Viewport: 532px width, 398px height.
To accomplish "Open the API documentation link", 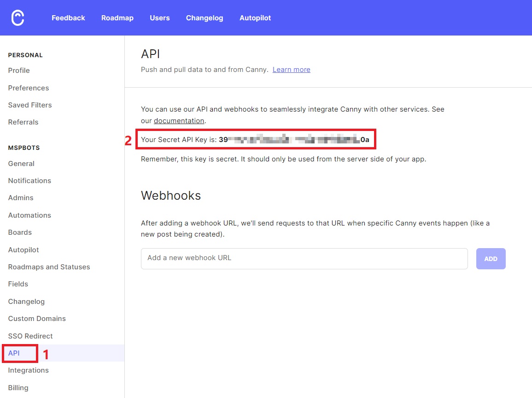I will [179, 121].
